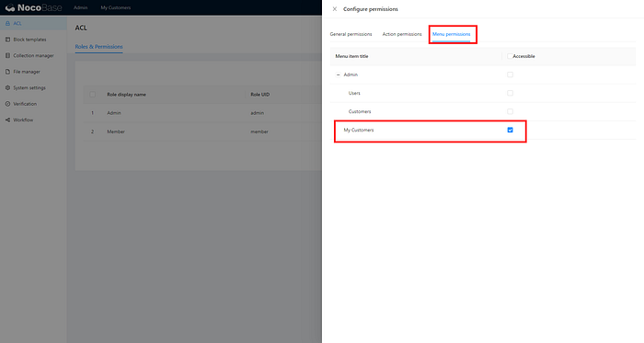Viewport: 644px width, 343px height.
Task: Click the Admin role display name
Action: 114,113
